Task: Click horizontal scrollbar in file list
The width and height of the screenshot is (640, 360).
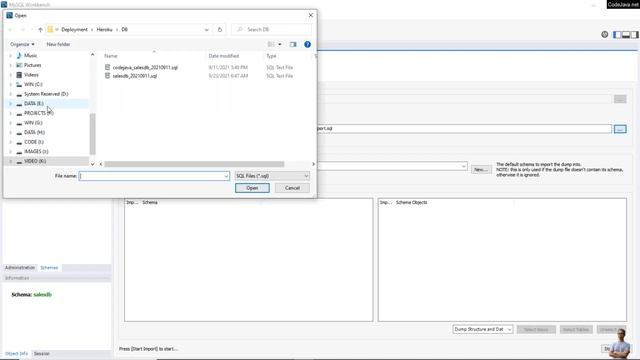Action: pos(194,164)
